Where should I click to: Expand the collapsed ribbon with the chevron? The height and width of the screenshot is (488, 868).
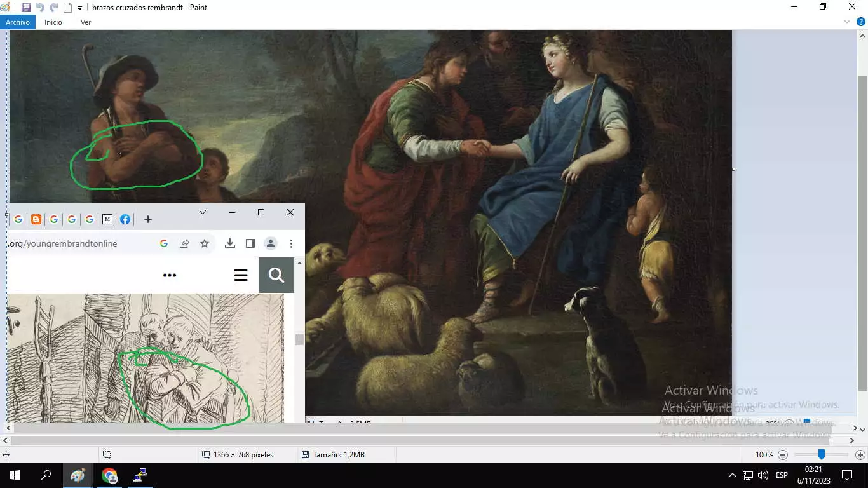pos(847,22)
